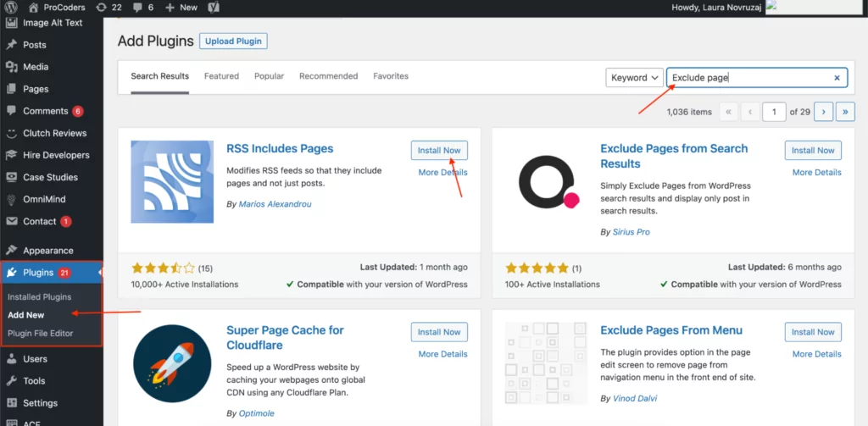This screenshot has width=868, height=426.
Task: Install the RSS Includes Pages plugin
Action: click(x=440, y=151)
